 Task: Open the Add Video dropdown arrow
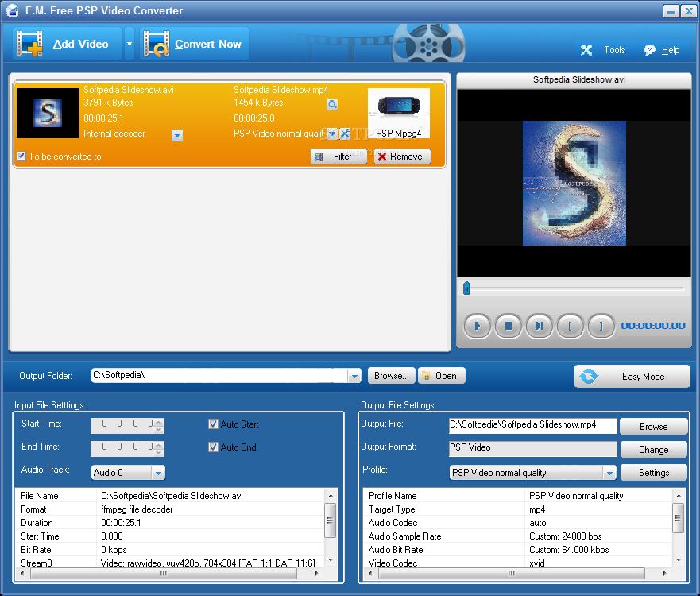point(130,44)
